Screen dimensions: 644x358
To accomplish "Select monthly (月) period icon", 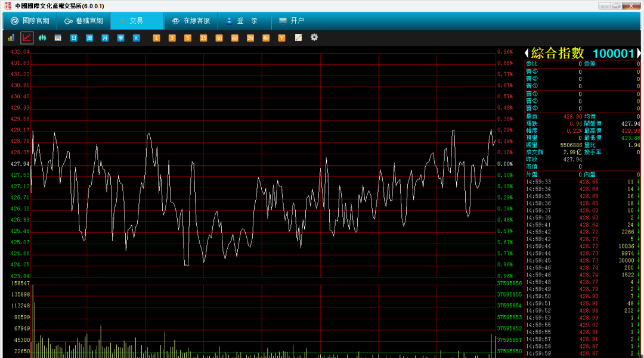I will pos(105,38).
